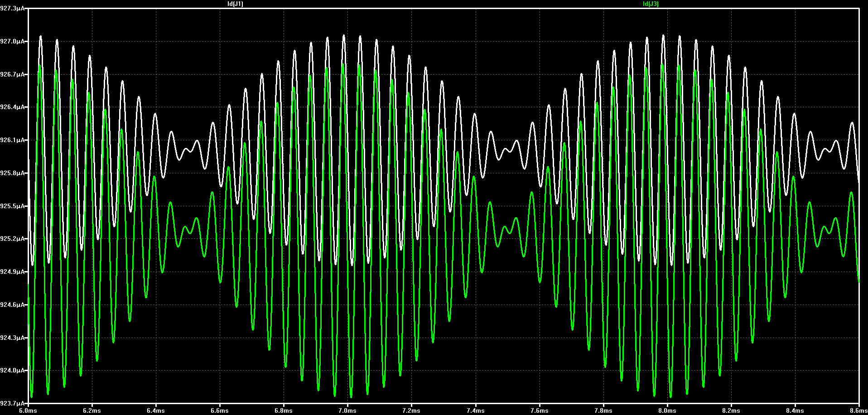Select the 924.9µA axis value
Viewport: 868px width, 415px height.
pyautogui.click(x=12, y=272)
